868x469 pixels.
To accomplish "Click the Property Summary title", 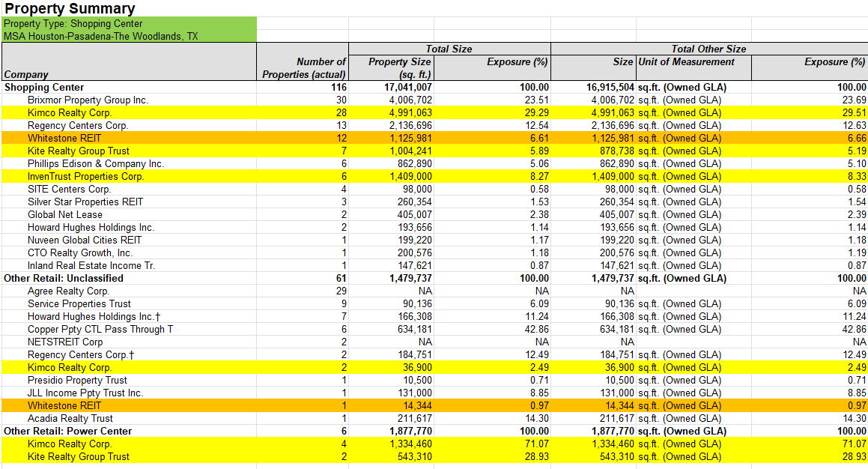I will point(70,9).
